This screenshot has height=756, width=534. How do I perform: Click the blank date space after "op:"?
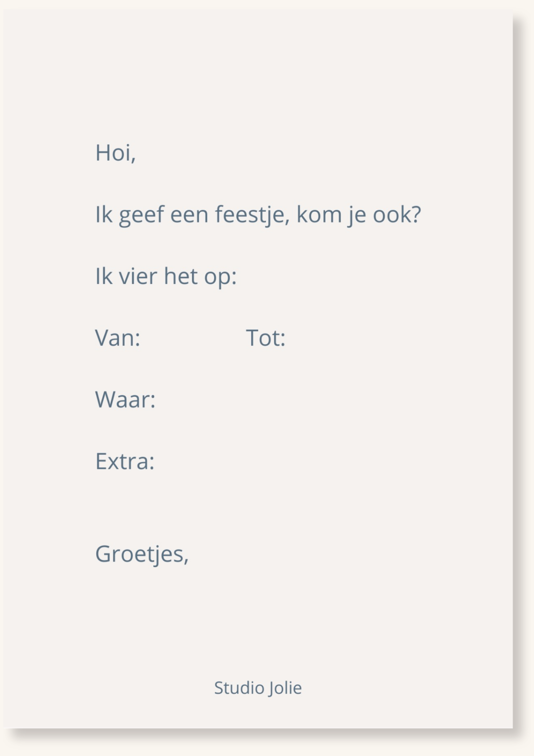coord(321,276)
